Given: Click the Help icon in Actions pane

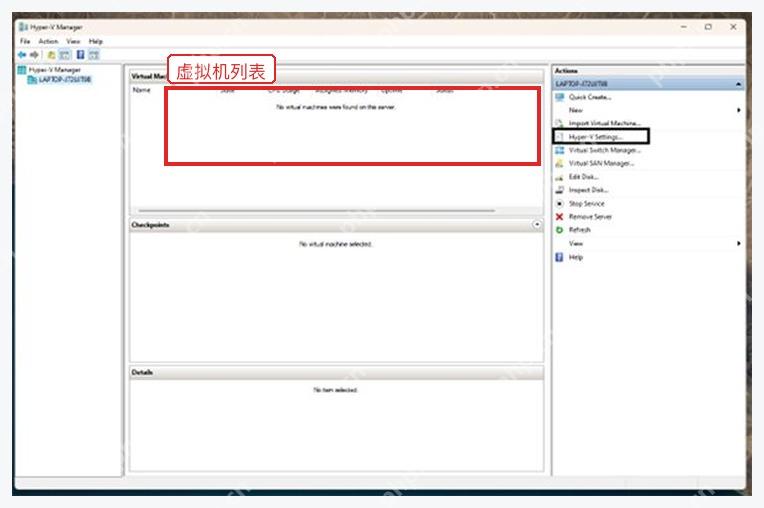Looking at the screenshot, I should [559, 257].
